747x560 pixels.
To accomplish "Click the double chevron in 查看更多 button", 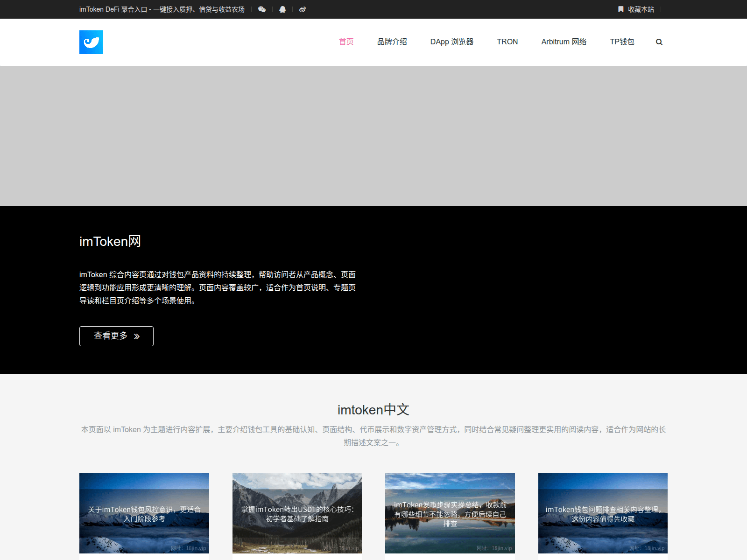I will [137, 336].
